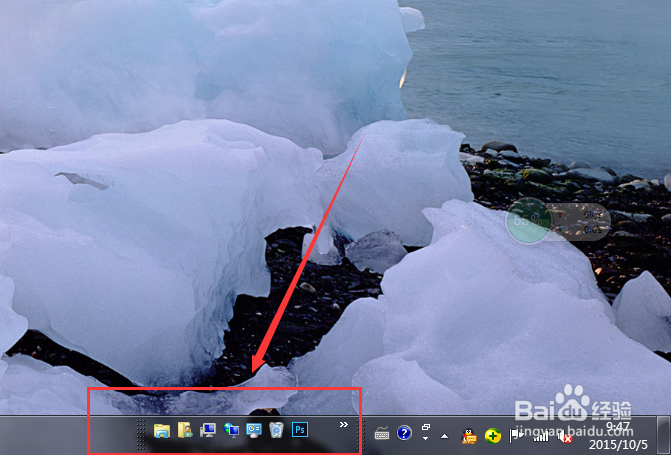
Task: Open Action Center flag icon
Action: click(516, 436)
